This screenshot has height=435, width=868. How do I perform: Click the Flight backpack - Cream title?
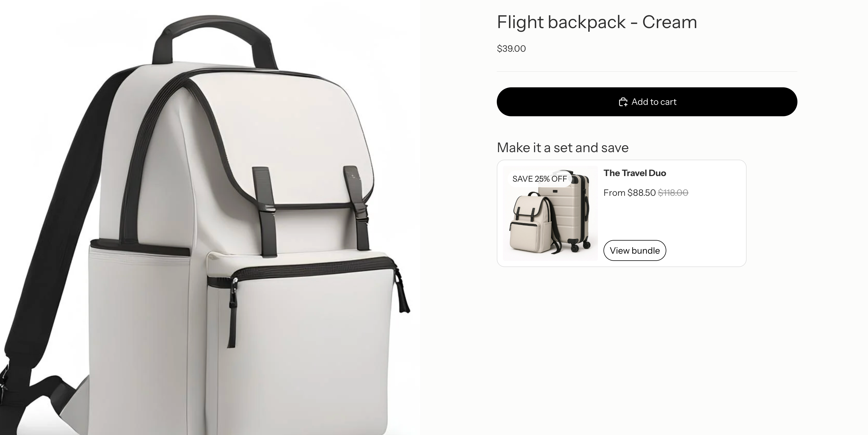[597, 22]
